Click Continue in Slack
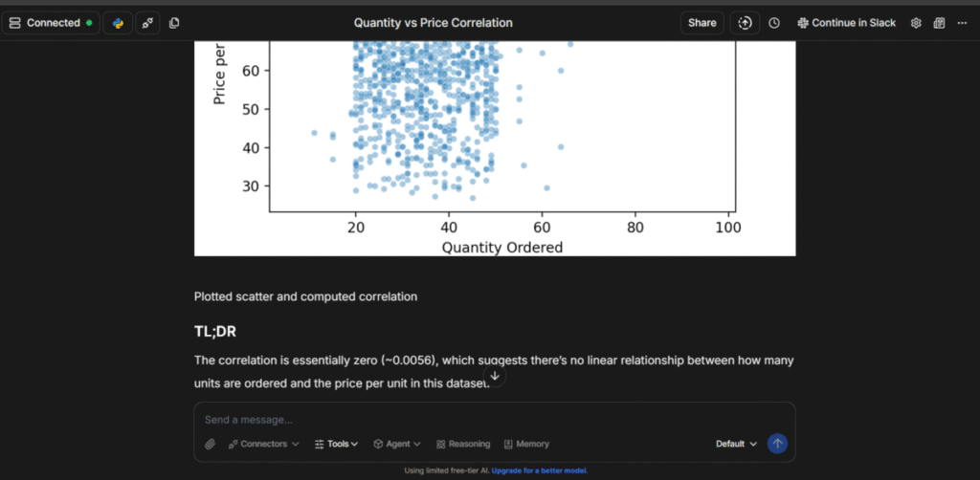The width and height of the screenshot is (980, 480). coord(846,23)
